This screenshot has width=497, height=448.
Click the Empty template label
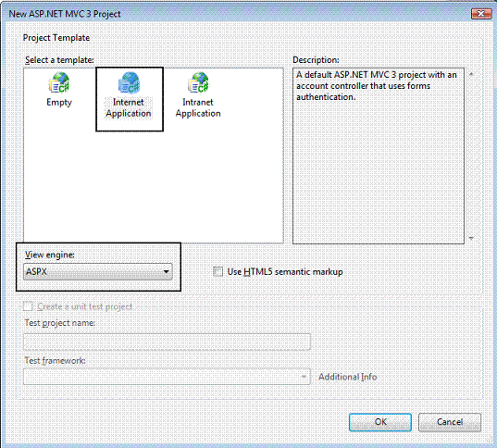[x=59, y=103]
